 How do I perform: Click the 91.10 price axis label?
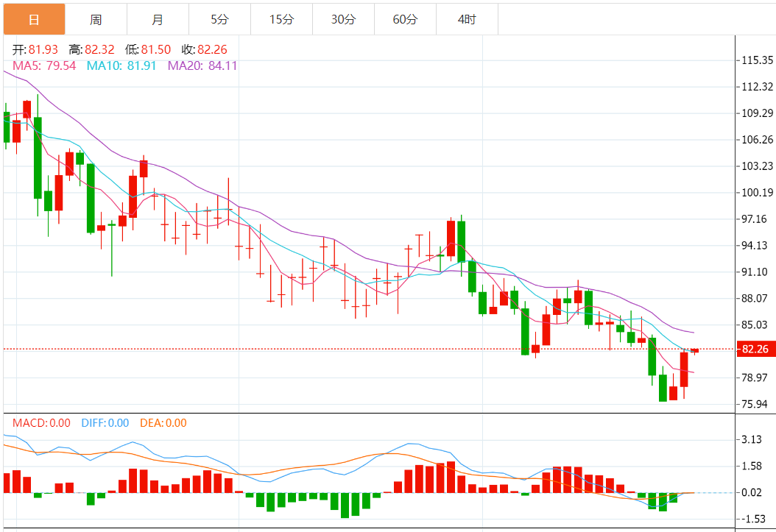tap(755, 272)
